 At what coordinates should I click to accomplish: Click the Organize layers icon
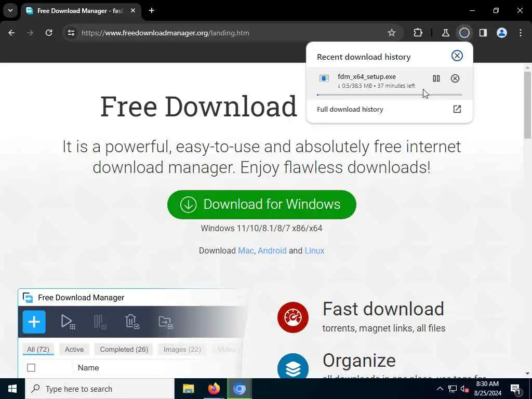pos(293,366)
